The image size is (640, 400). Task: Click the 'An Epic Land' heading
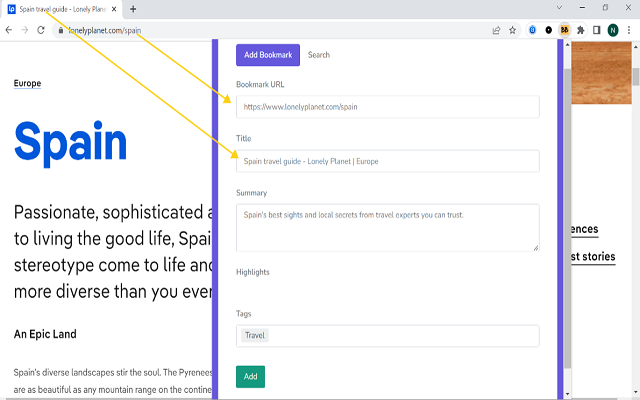click(45, 334)
